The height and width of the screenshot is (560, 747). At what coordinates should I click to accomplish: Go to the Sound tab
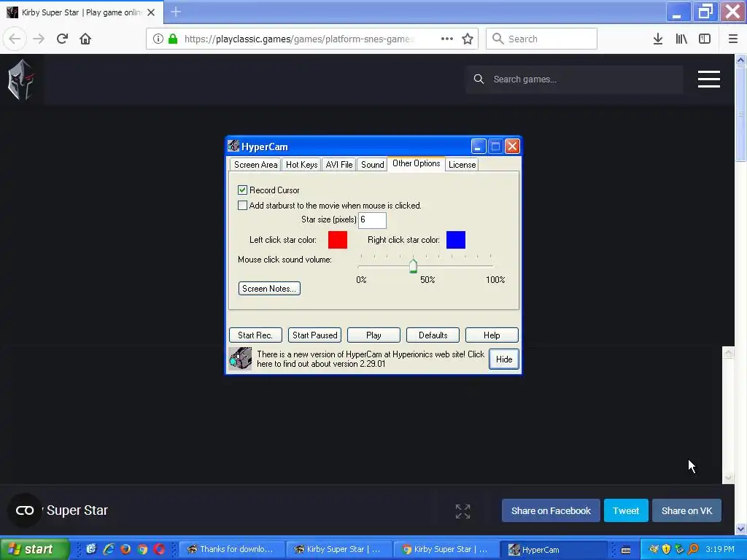372,165
